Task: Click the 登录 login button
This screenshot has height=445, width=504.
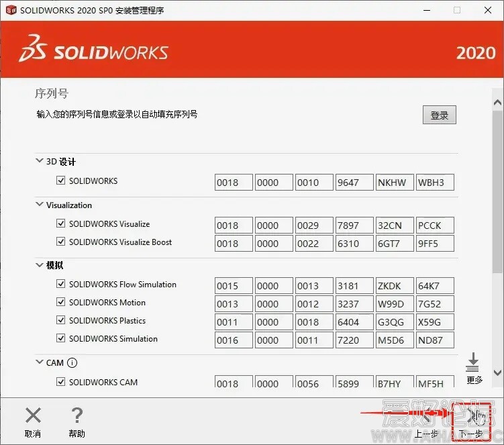Action: (x=440, y=115)
